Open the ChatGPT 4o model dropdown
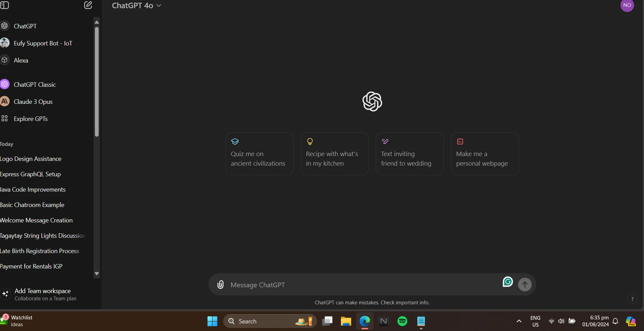This screenshot has height=331, width=644. (137, 5)
